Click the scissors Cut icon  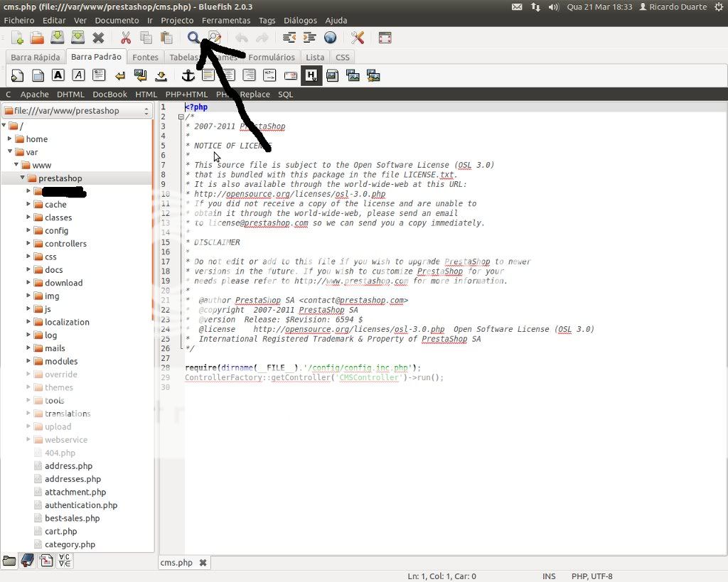tap(125, 38)
